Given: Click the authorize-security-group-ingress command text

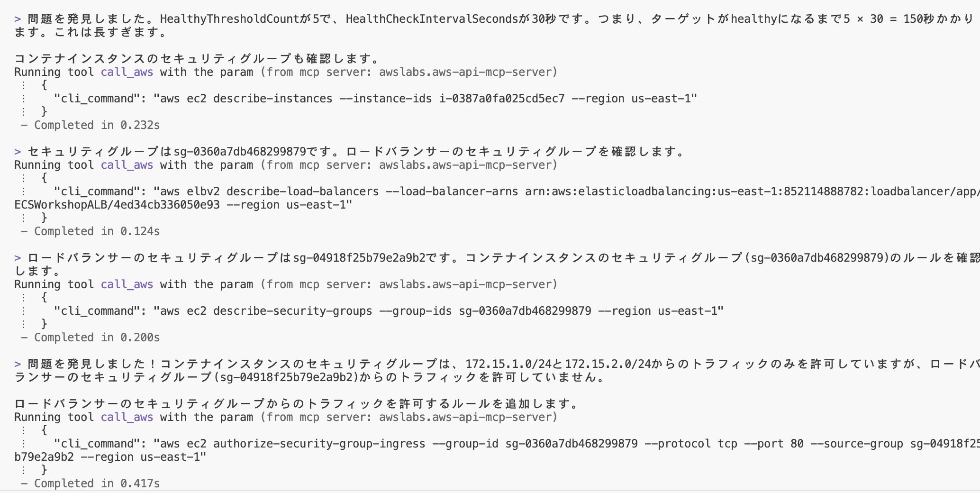Looking at the screenshot, I should click(319, 444).
